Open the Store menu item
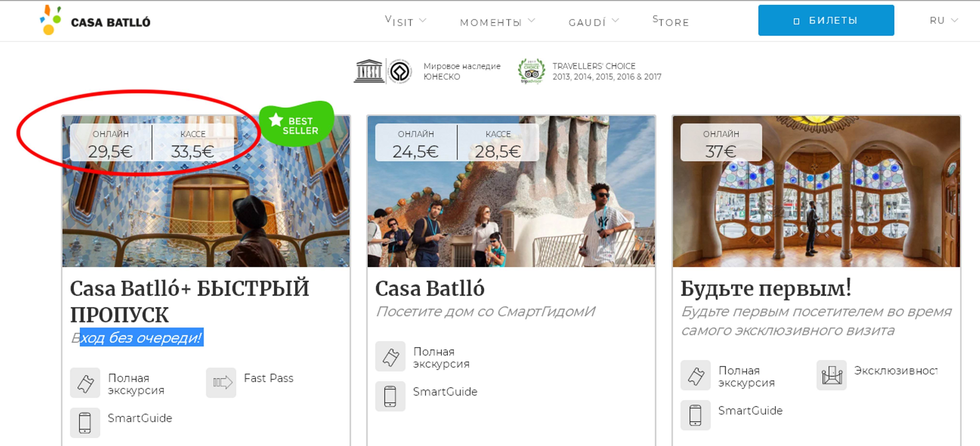 click(x=671, y=22)
